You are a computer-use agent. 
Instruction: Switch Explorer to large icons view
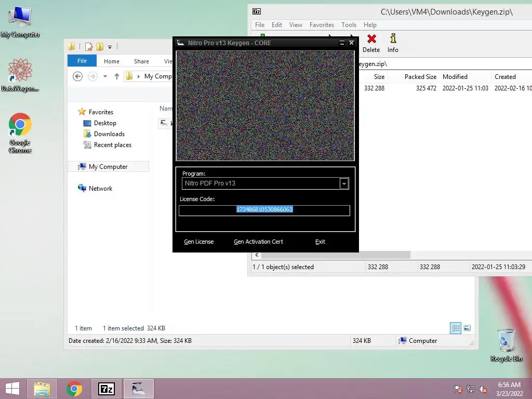pos(467,328)
